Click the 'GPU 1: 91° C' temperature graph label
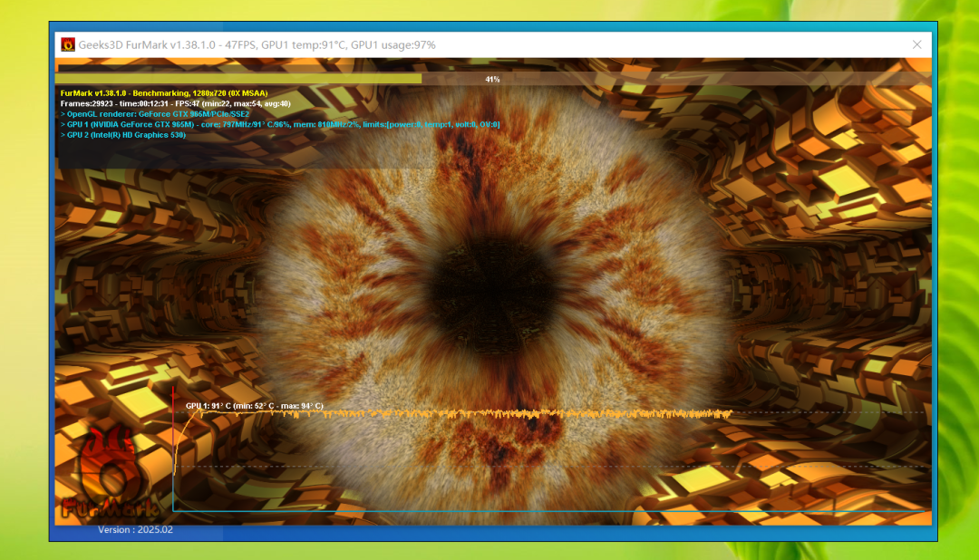Viewport: 979px width, 560px height. [254, 406]
